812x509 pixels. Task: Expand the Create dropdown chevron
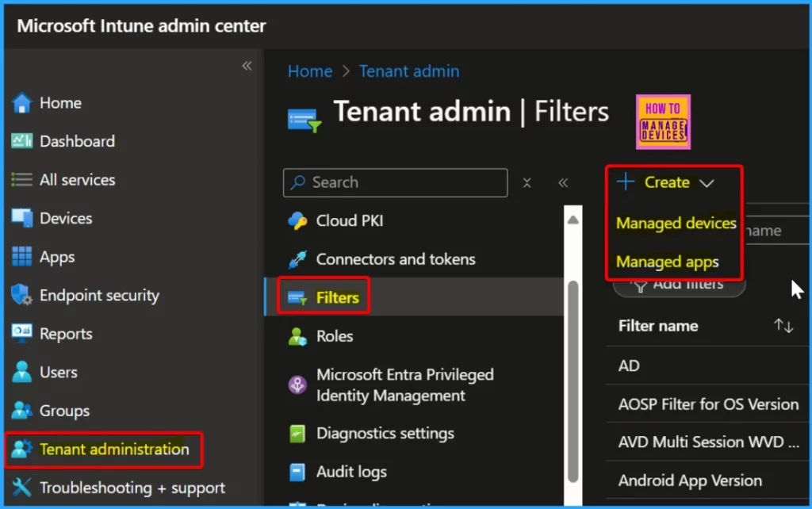pos(707,183)
